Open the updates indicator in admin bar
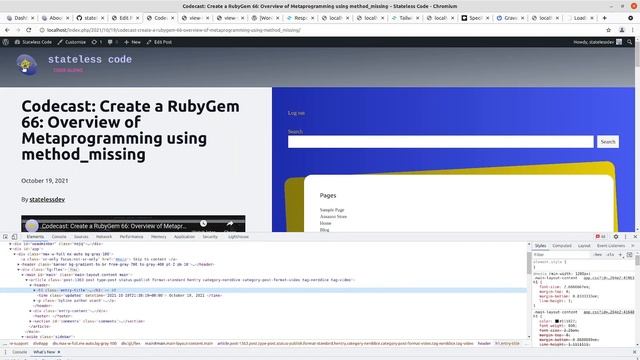This screenshot has width=640, height=360. pos(97,42)
